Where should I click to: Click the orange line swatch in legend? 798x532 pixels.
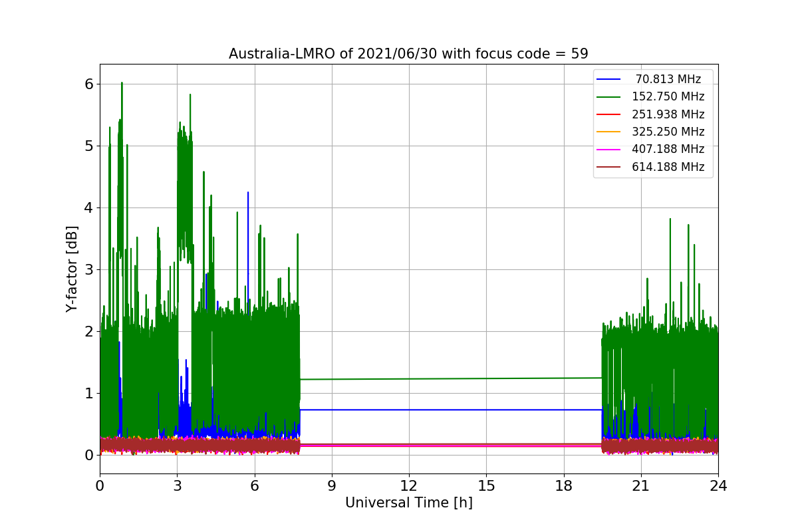pos(608,132)
